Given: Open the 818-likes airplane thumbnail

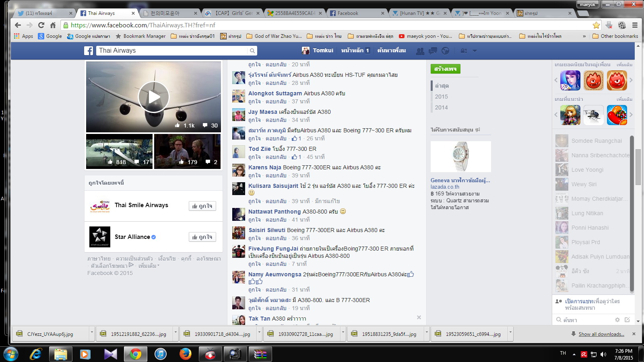Looking at the screenshot, I should coord(119,151).
